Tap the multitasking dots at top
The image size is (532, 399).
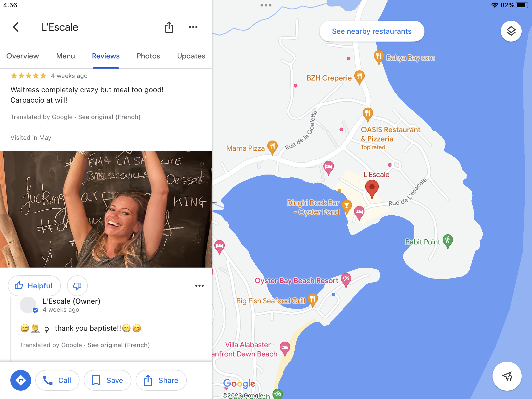click(266, 5)
